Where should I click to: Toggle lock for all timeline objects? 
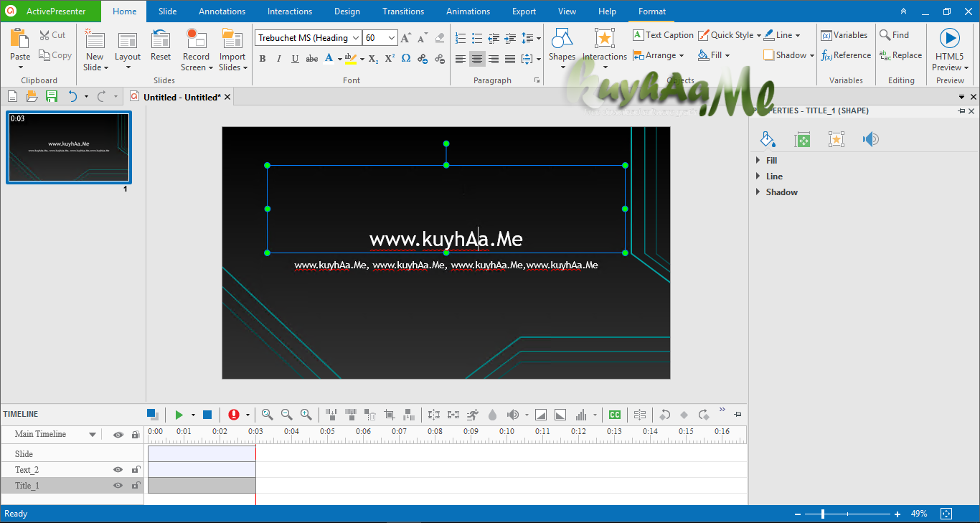(x=136, y=435)
